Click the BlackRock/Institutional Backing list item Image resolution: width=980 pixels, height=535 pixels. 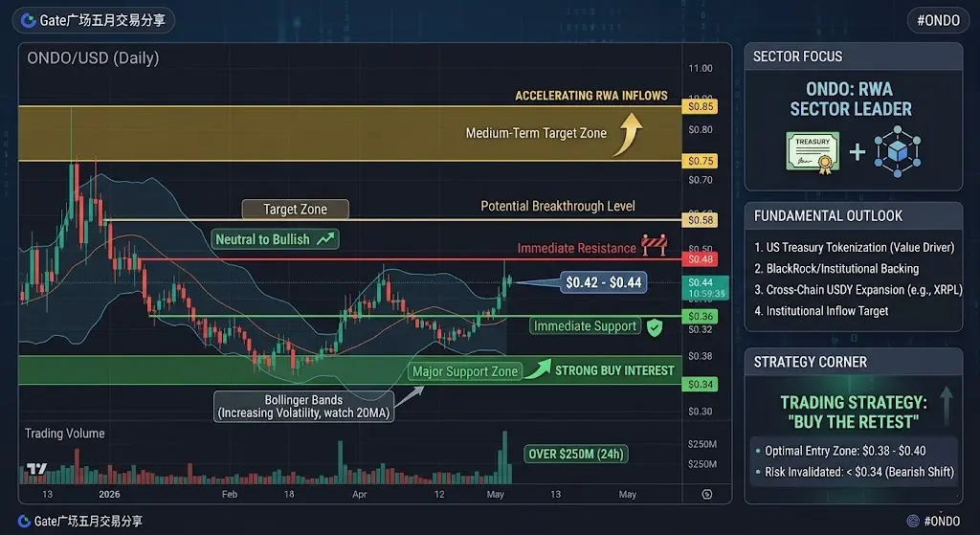pyautogui.click(x=836, y=269)
